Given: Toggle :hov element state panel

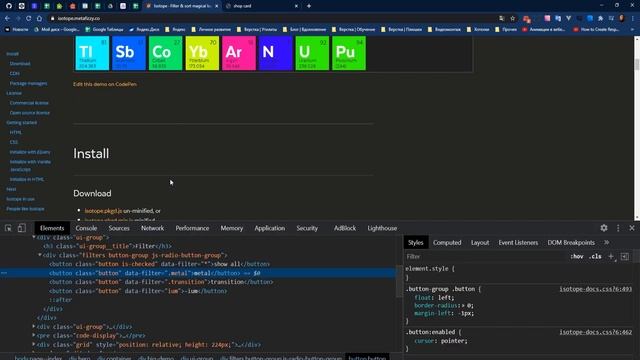Looking at the screenshot, I should [x=577, y=256].
